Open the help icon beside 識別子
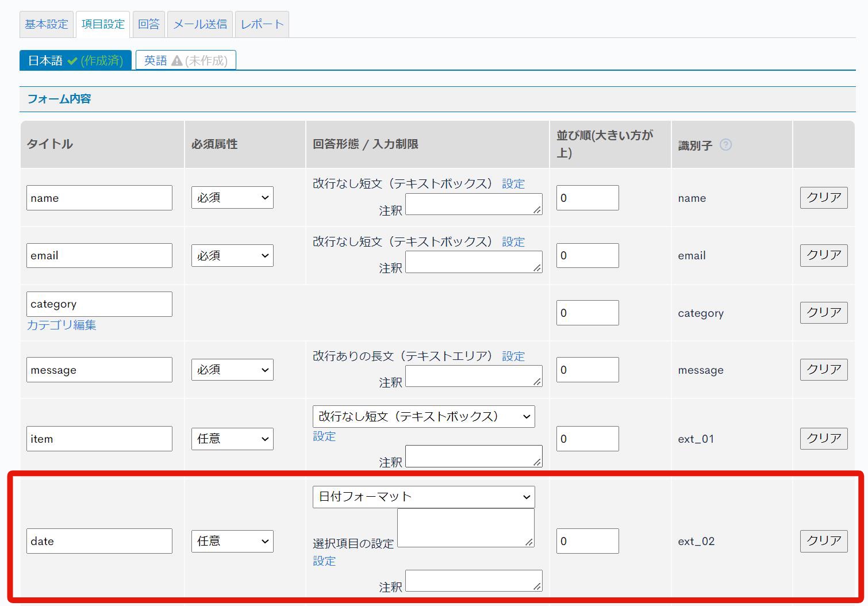868x606 pixels. 725,145
